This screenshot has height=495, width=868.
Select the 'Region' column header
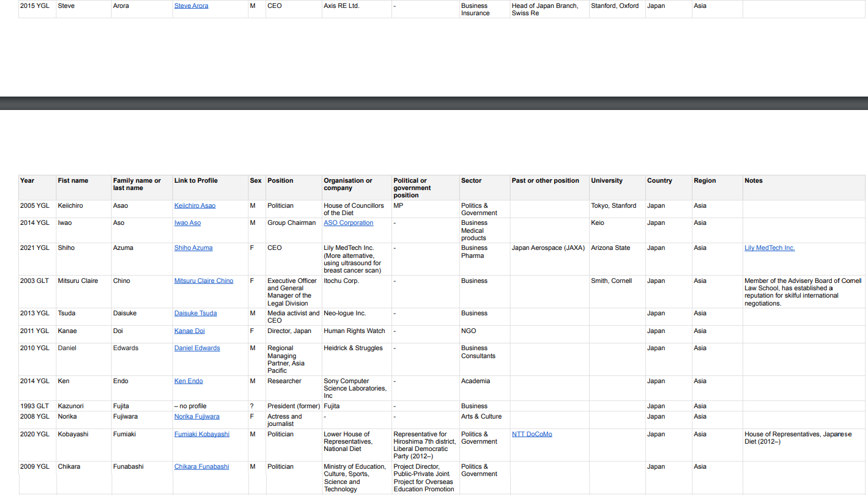tap(718, 188)
